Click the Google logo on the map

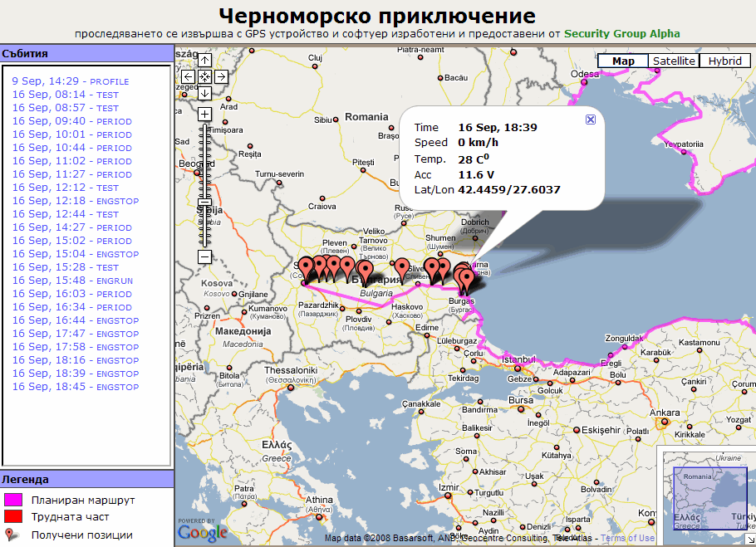point(202,532)
